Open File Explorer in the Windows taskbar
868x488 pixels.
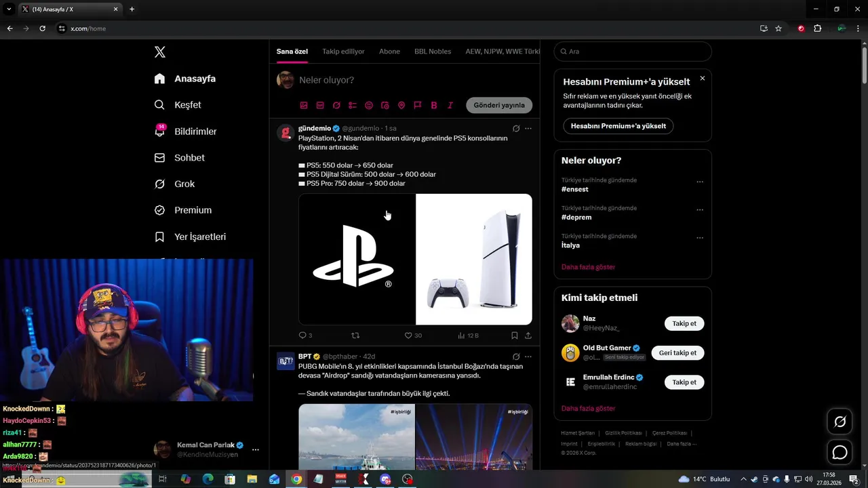pyautogui.click(x=252, y=479)
